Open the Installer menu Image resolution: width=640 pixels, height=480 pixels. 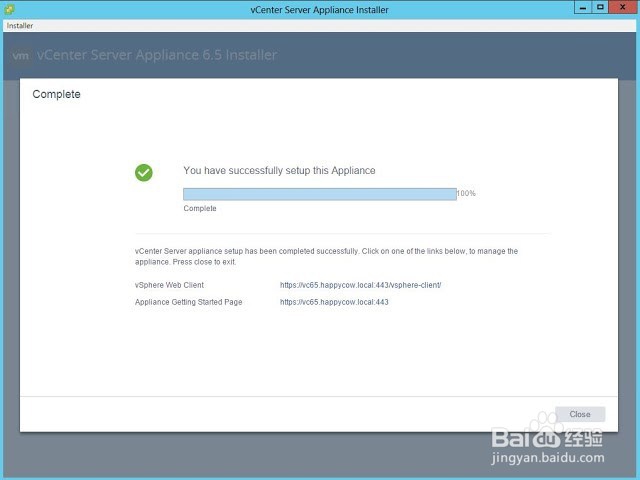[x=20, y=26]
